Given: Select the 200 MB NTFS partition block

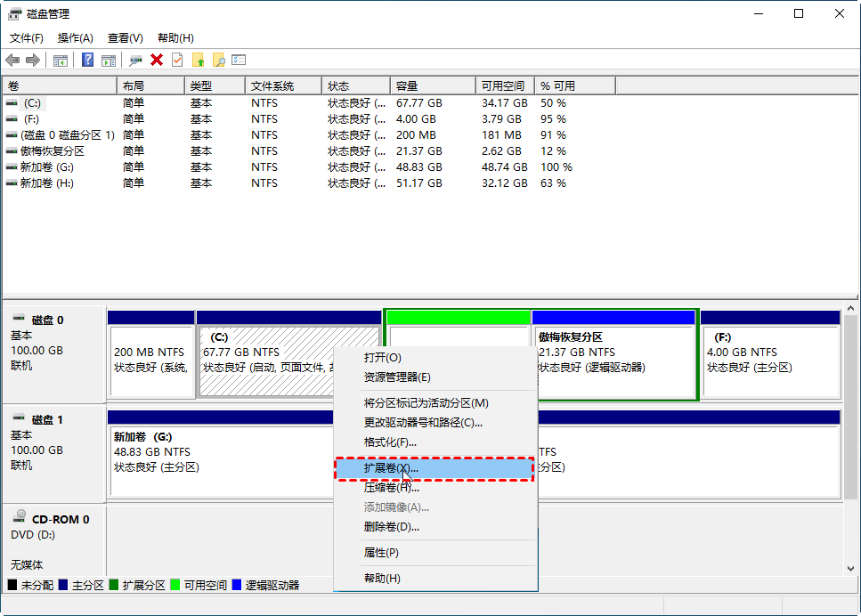Looking at the screenshot, I should click(151, 354).
